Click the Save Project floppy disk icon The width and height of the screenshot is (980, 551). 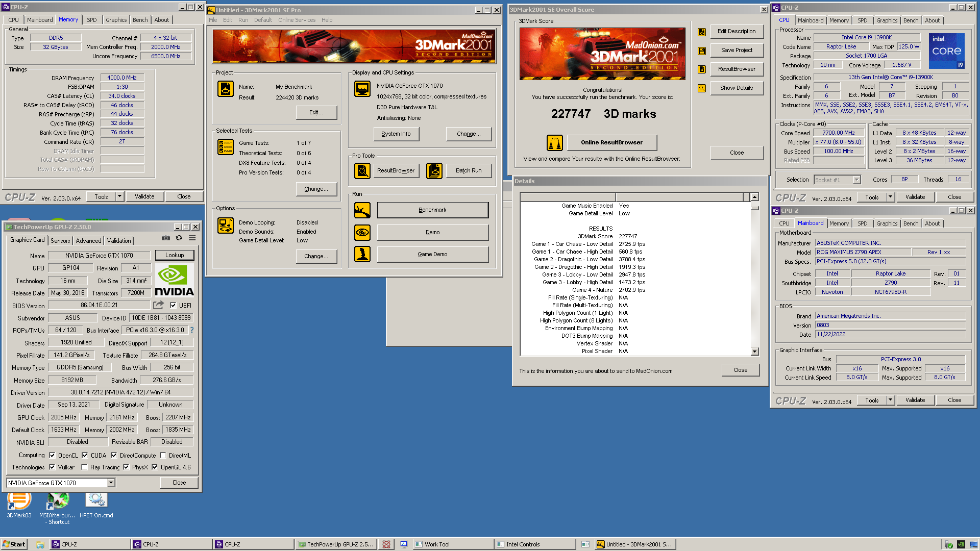tap(702, 51)
